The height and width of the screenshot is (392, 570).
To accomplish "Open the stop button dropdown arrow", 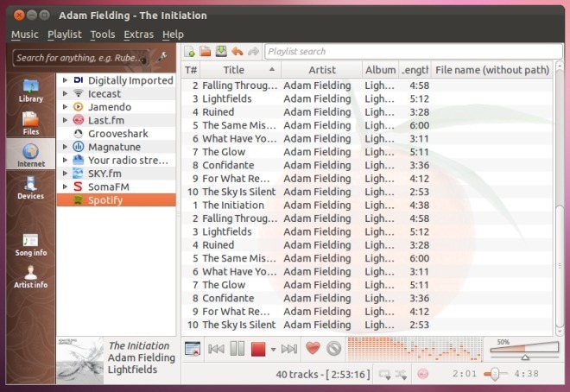I will [274, 350].
